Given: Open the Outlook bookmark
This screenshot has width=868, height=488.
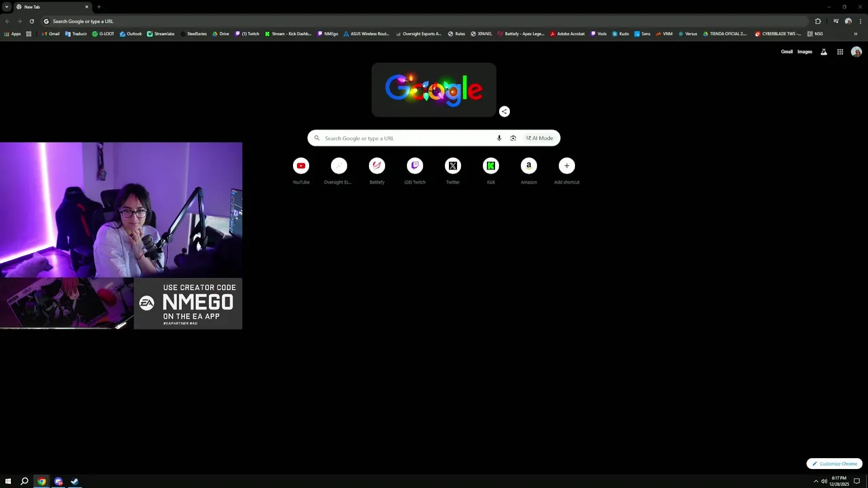Looking at the screenshot, I should (131, 33).
